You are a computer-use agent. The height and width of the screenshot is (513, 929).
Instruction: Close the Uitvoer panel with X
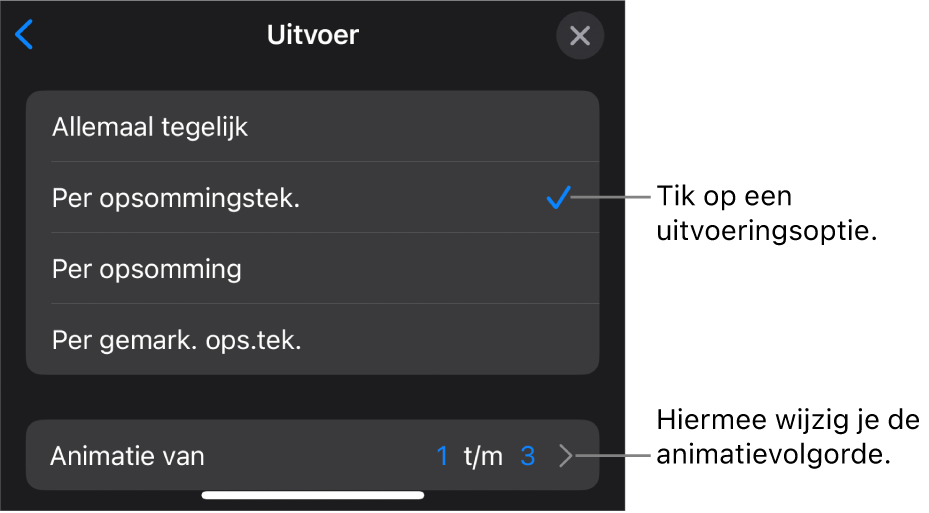click(x=580, y=37)
